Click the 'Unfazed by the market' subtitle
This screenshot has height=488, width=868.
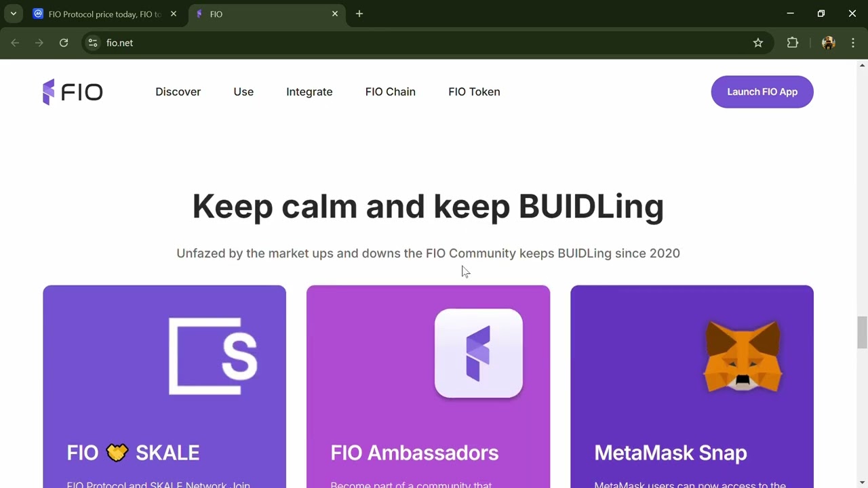click(428, 253)
